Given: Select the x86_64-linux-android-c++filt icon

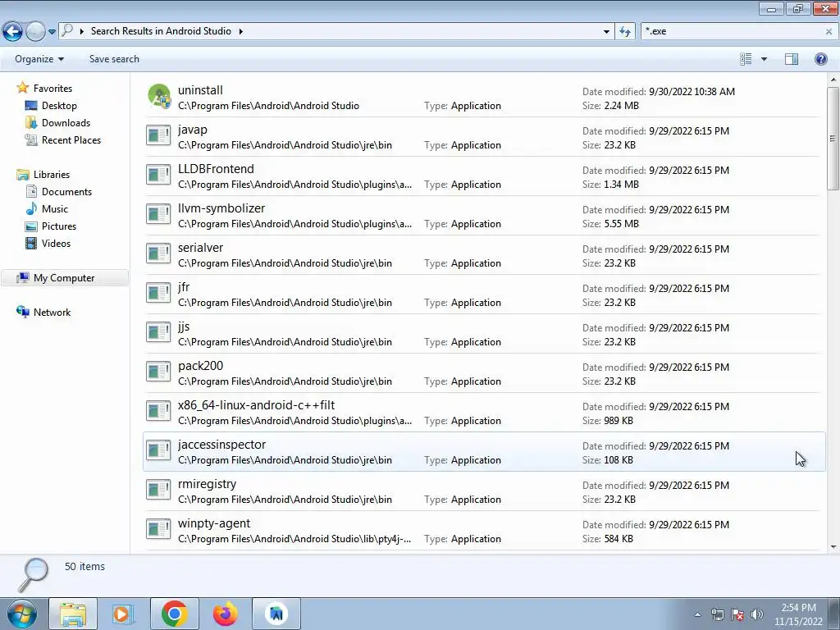Looking at the screenshot, I should coord(158,411).
